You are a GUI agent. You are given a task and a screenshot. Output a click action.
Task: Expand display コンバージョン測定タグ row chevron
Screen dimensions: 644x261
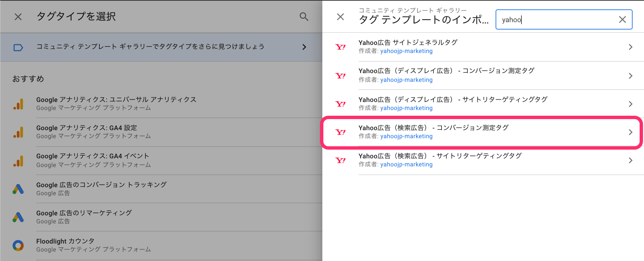click(631, 76)
